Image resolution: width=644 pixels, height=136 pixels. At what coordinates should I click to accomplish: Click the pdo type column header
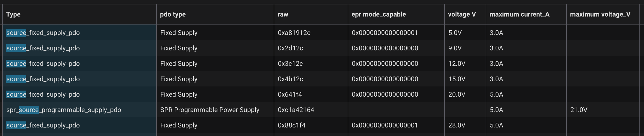[215, 14]
